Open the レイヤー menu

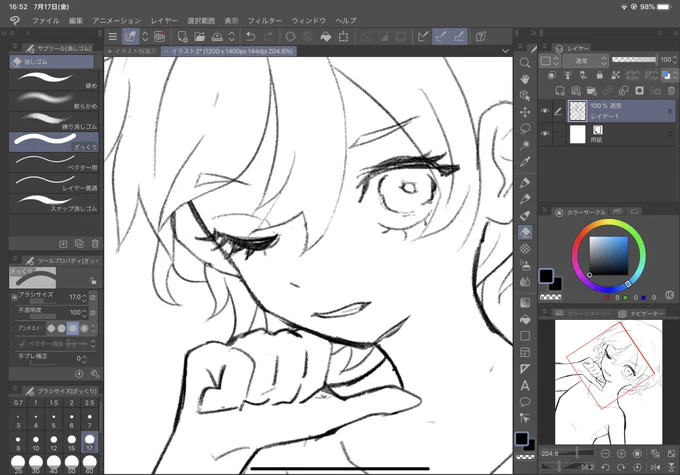[x=164, y=20]
